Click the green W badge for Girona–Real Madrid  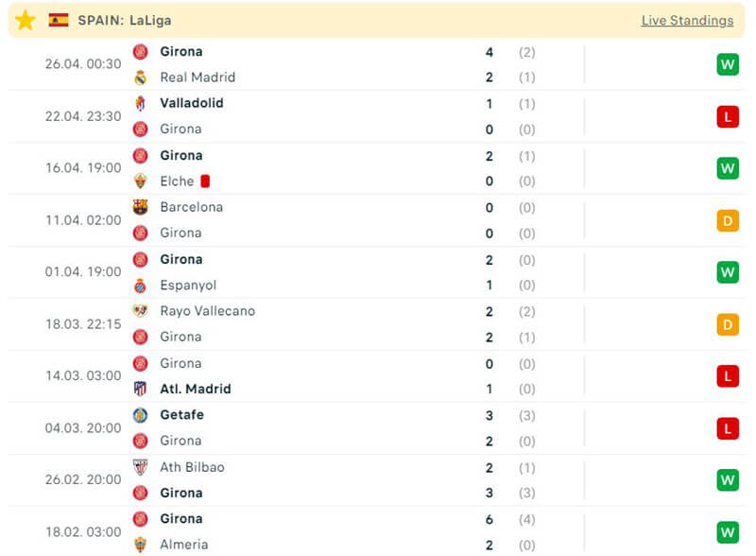727,64
